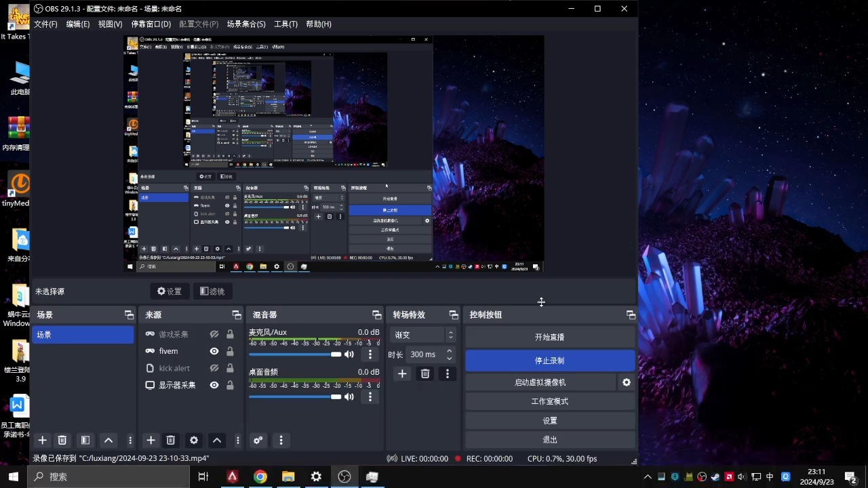Delete selected source using trash icon

tap(171, 441)
